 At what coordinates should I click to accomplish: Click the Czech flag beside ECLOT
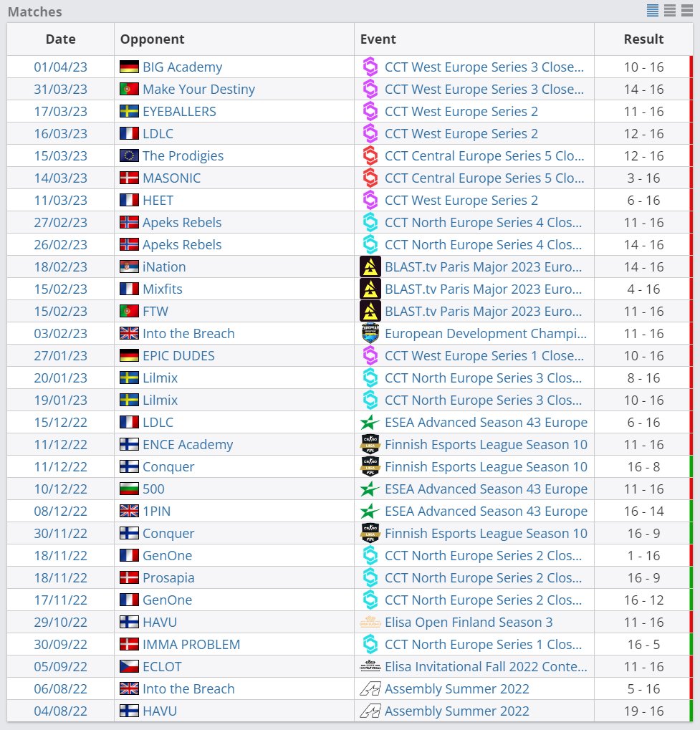pos(129,667)
